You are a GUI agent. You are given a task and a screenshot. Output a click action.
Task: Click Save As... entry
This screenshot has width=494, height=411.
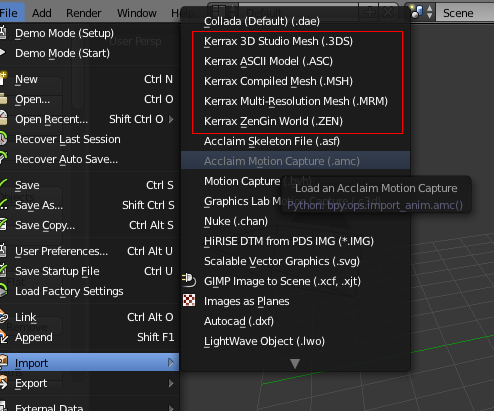(89, 205)
